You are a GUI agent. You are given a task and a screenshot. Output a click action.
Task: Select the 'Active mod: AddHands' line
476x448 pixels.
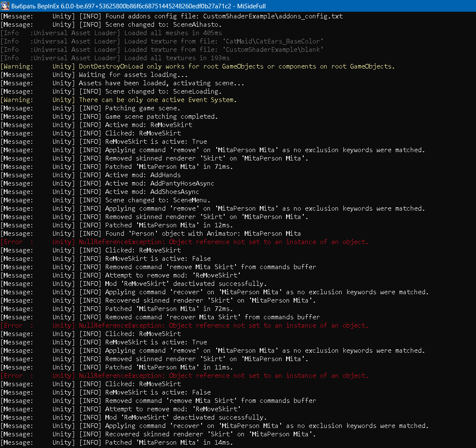143,175
